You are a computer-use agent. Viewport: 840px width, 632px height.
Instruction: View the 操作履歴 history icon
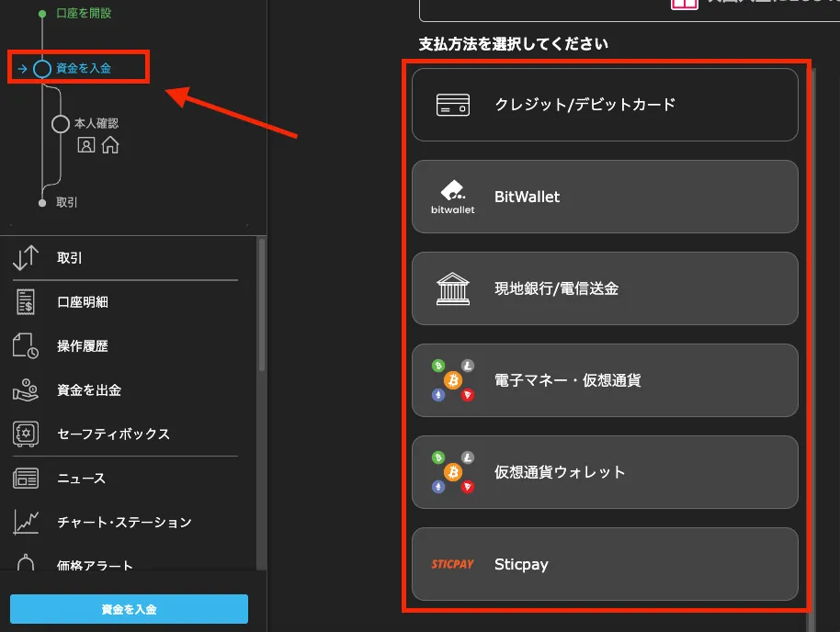[x=27, y=345]
